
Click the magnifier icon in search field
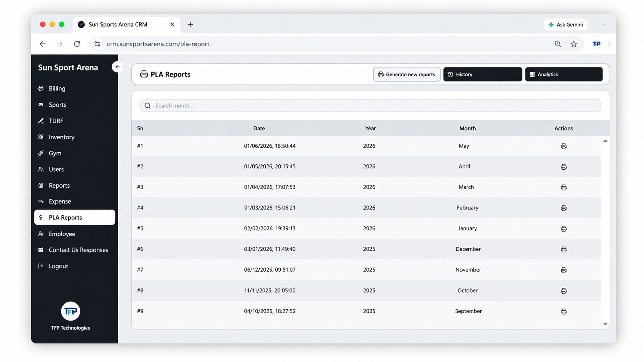click(148, 105)
